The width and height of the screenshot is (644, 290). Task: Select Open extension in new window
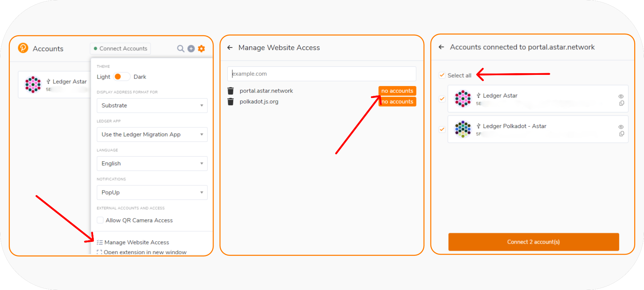(x=145, y=252)
